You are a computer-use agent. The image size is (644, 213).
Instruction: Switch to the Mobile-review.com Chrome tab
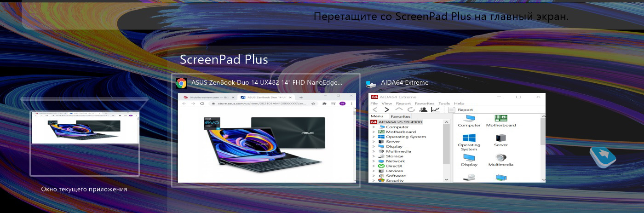pos(209,98)
